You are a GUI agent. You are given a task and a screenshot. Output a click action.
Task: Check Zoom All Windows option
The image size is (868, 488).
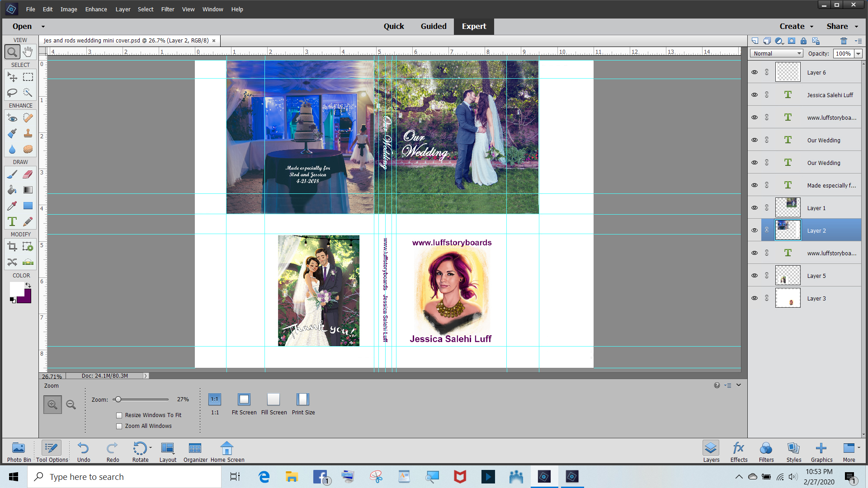(x=119, y=426)
